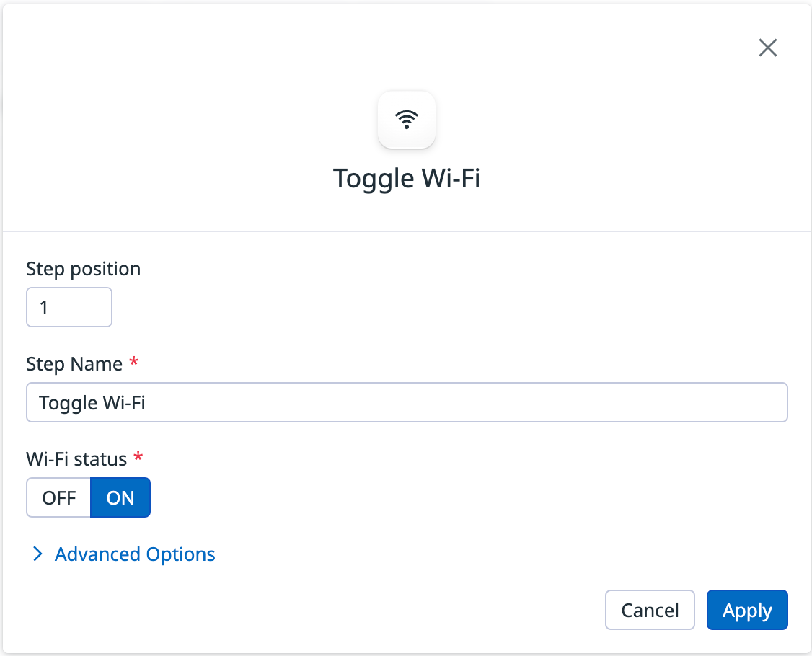Click the Wi-Fi signal icon tile
The image size is (812, 656).
[407, 120]
